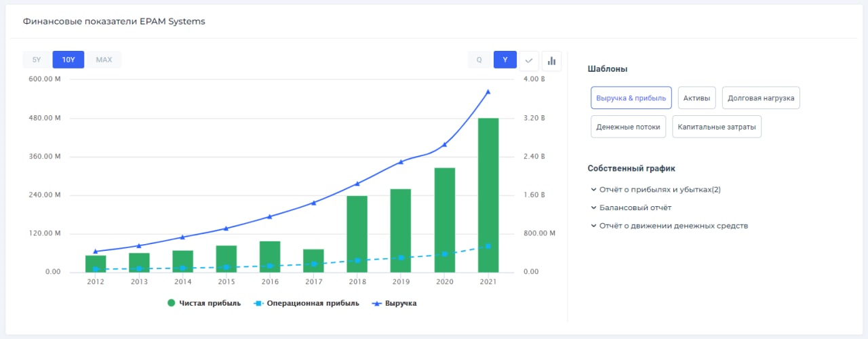Switch to quarterly Q data

(479, 60)
